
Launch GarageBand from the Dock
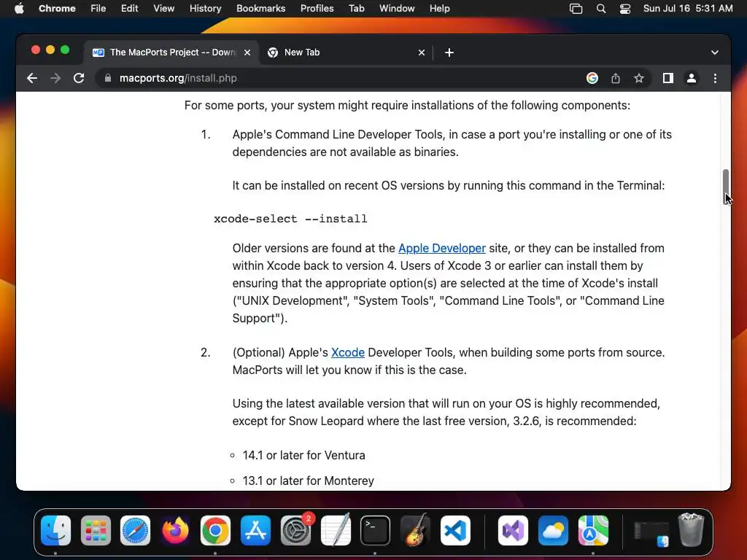pos(415,531)
